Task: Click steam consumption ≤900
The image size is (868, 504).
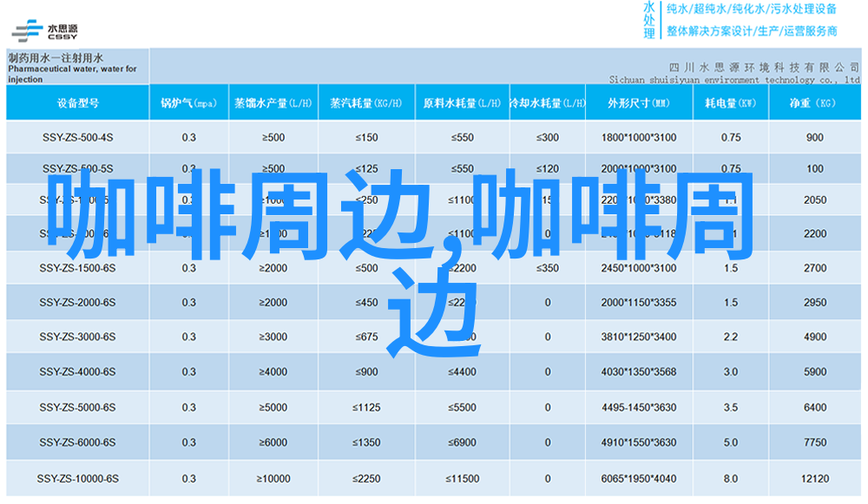Action: (x=366, y=372)
